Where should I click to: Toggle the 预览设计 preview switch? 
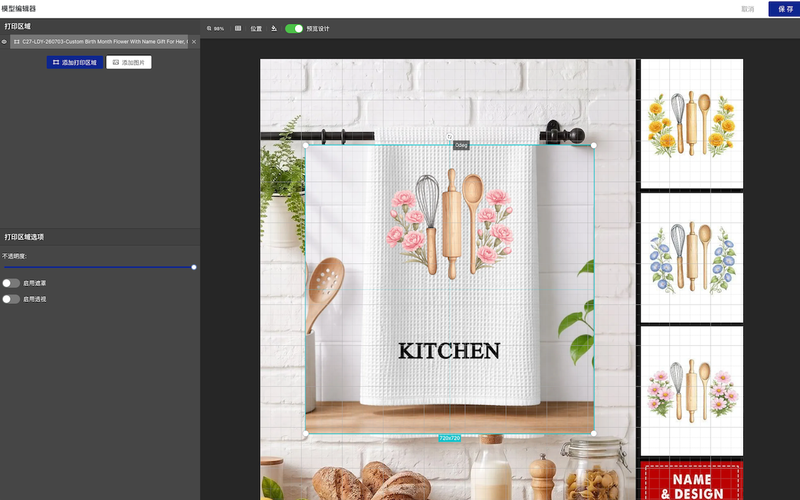click(x=294, y=29)
